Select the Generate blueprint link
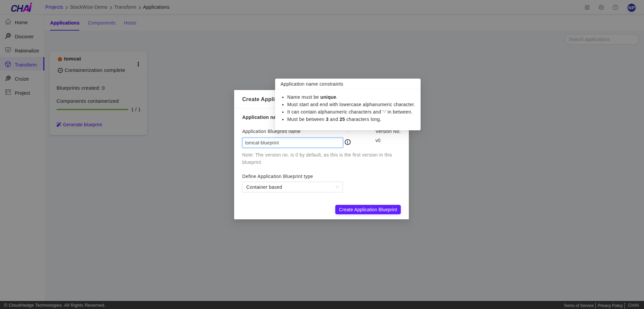Viewport: 644px width, 309px height. [x=82, y=125]
